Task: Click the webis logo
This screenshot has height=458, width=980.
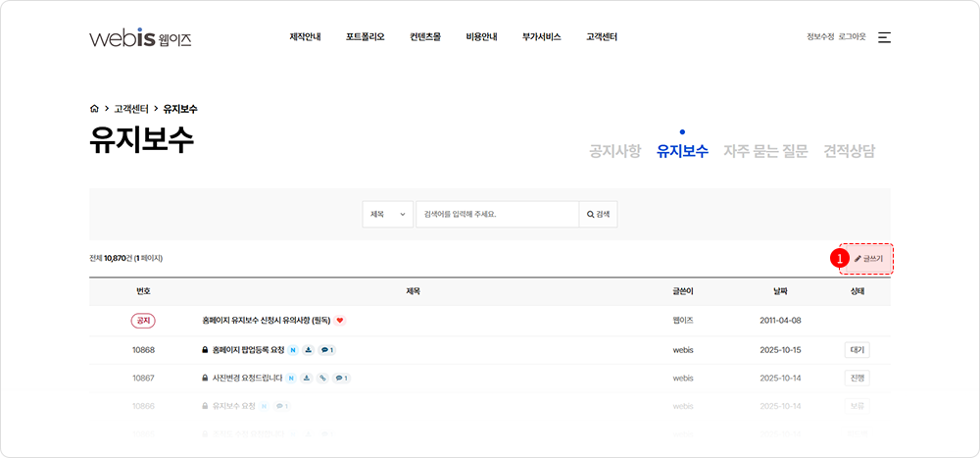Action: 140,38
